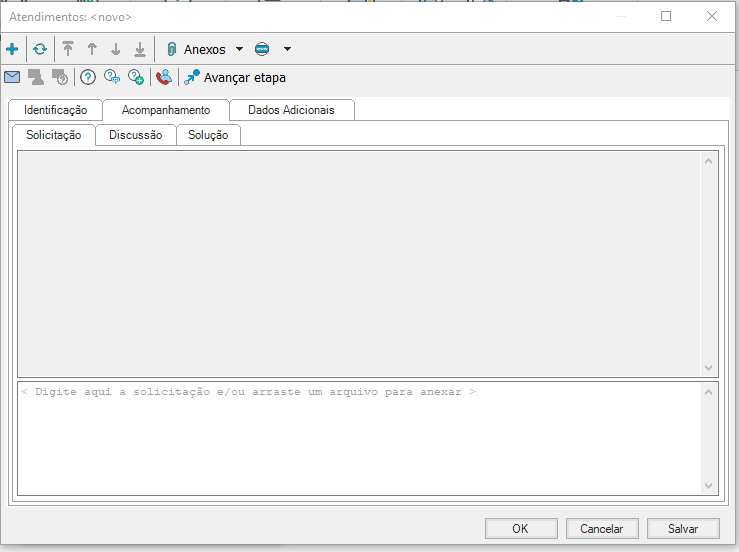
Task: Click the solicitação text input area
Action: [x=360, y=438]
